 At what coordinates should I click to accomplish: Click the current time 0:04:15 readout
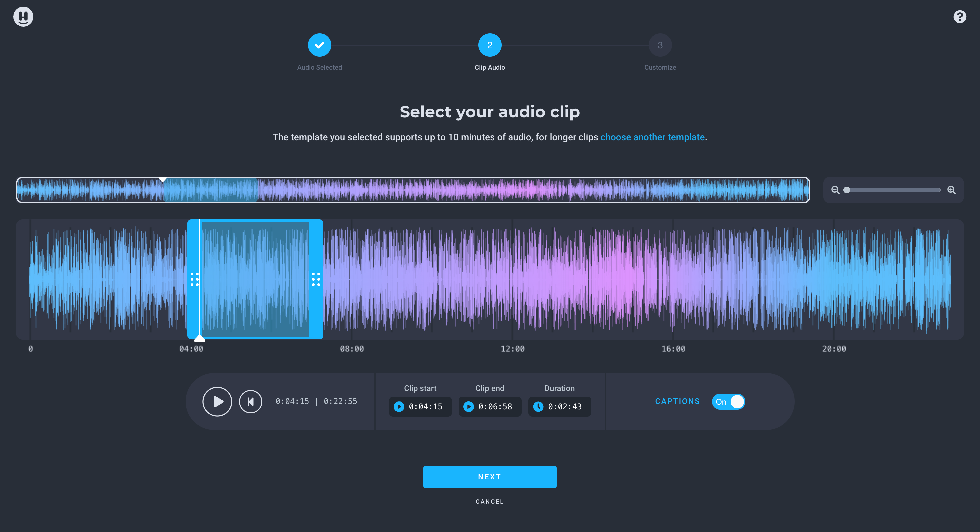[292, 401]
